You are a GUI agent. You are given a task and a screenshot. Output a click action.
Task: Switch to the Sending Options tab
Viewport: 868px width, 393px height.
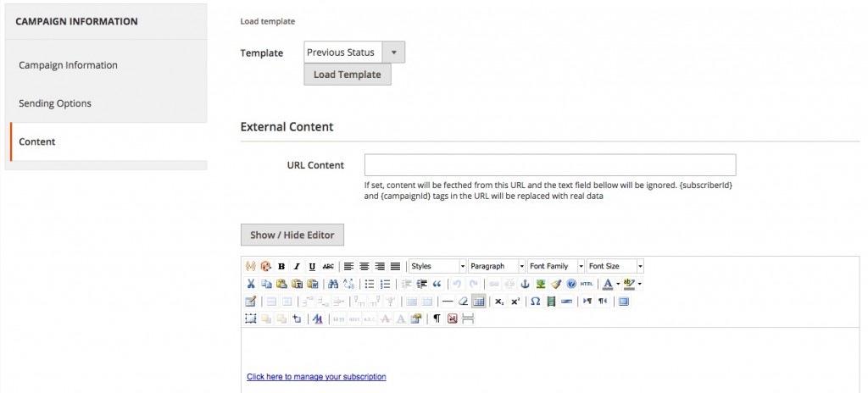coord(55,103)
